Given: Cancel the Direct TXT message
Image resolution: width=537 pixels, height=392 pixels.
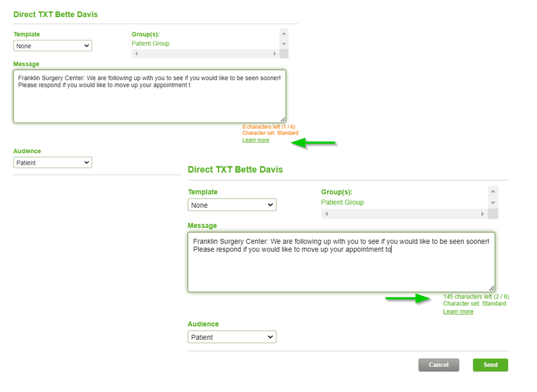Looking at the screenshot, I should (438, 365).
